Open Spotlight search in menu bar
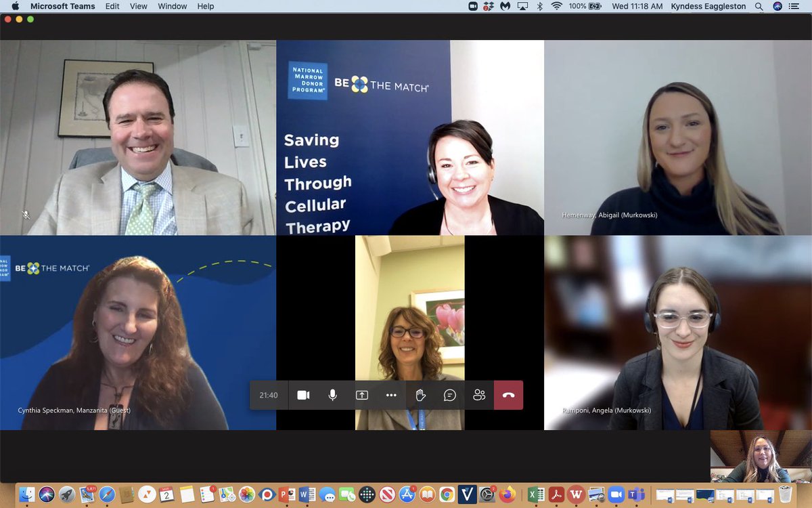The width and height of the screenshot is (812, 508). pos(759,6)
